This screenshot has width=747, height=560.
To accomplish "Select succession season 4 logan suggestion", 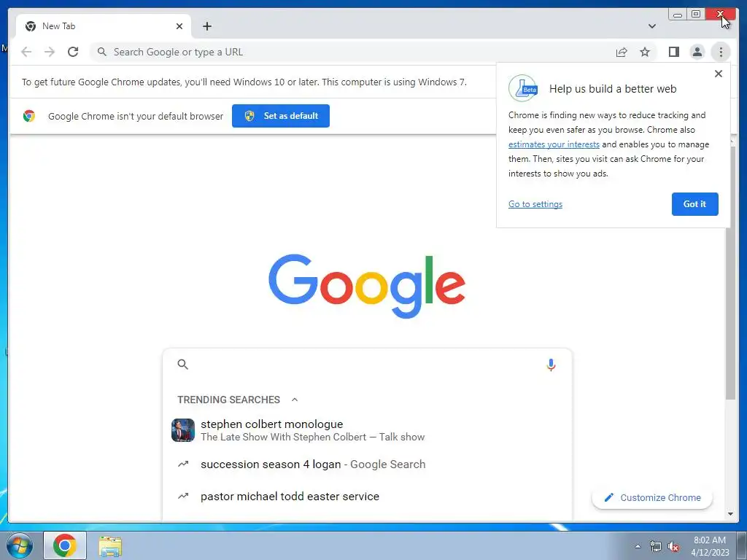I will (367, 464).
